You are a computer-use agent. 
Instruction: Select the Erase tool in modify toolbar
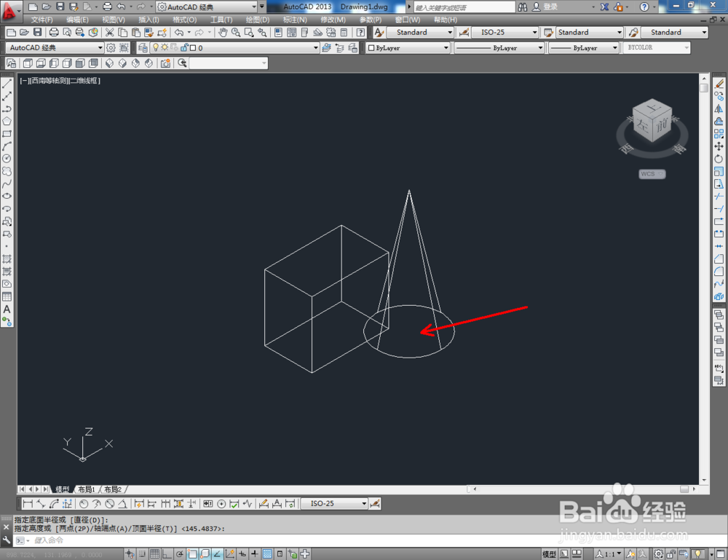[719, 84]
